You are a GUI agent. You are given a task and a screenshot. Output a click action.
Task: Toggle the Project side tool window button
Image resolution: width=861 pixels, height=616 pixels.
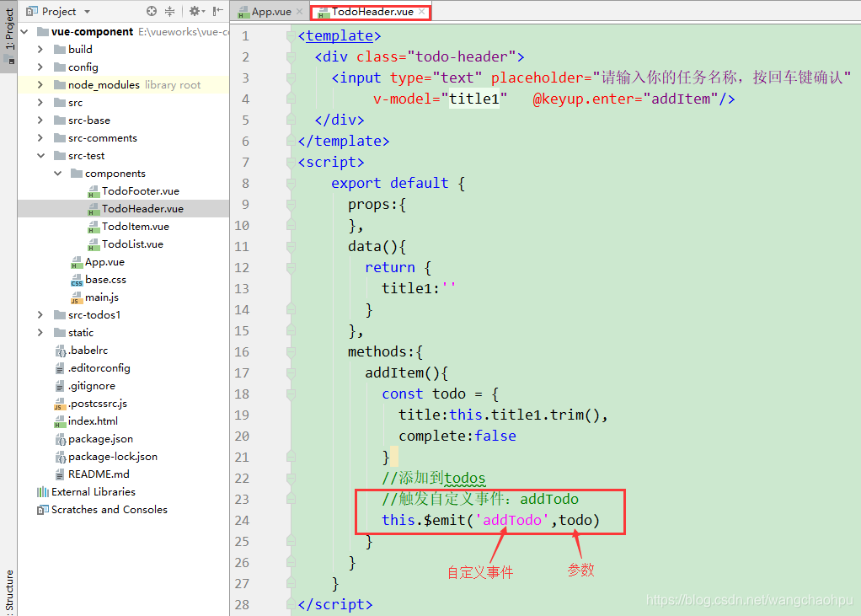pos(8,35)
